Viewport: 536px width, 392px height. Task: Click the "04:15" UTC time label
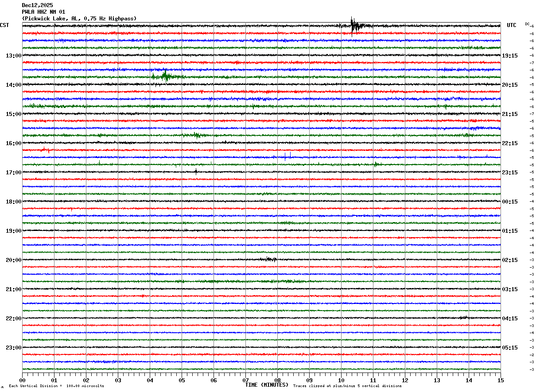click(509, 319)
